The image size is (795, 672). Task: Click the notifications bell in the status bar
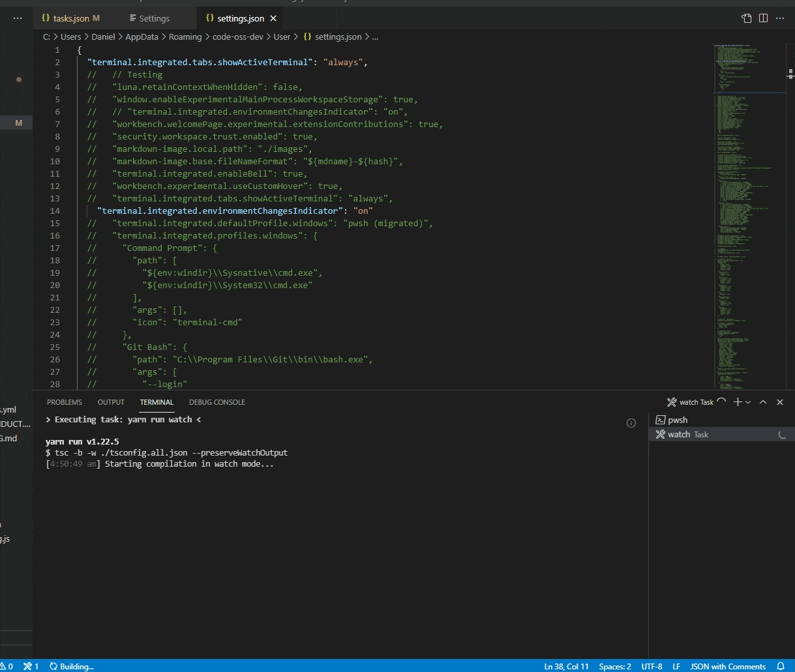780,666
